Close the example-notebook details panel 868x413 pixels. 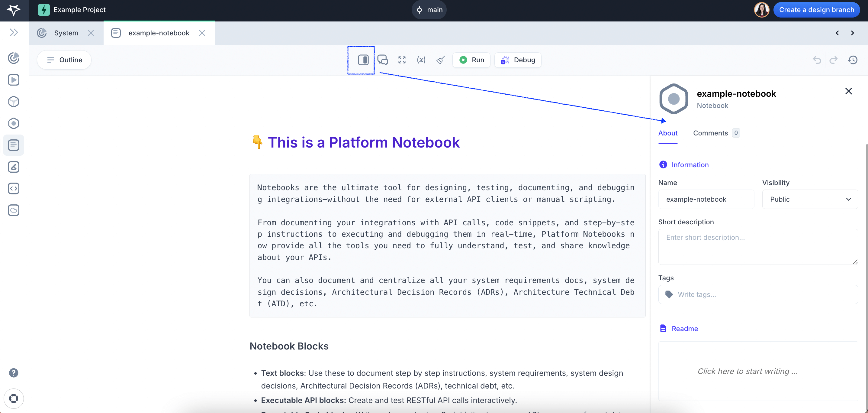pyautogui.click(x=848, y=91)
